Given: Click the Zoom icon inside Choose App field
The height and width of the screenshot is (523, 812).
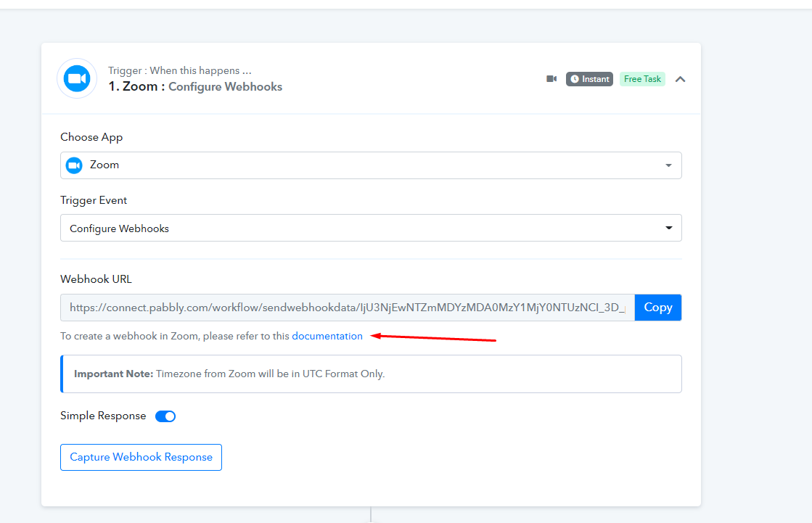Looking at the screenshot, I should 74,165.
